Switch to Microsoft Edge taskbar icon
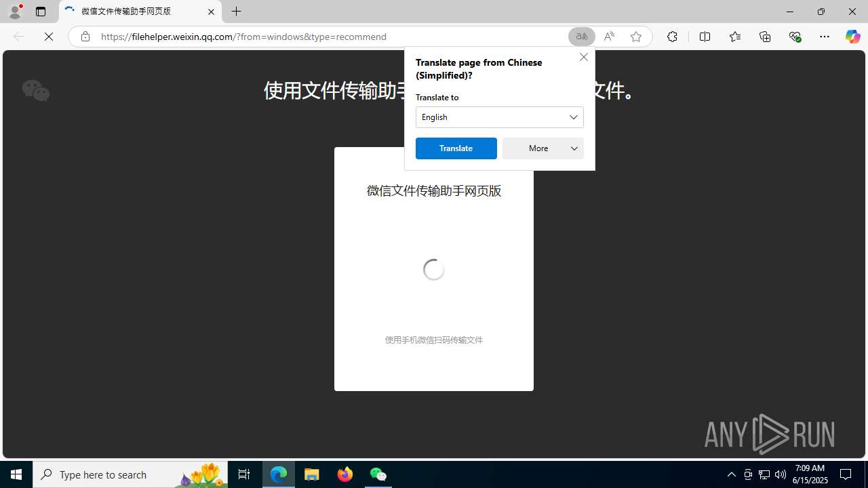The image size is (868, 488). click(279, 474)
